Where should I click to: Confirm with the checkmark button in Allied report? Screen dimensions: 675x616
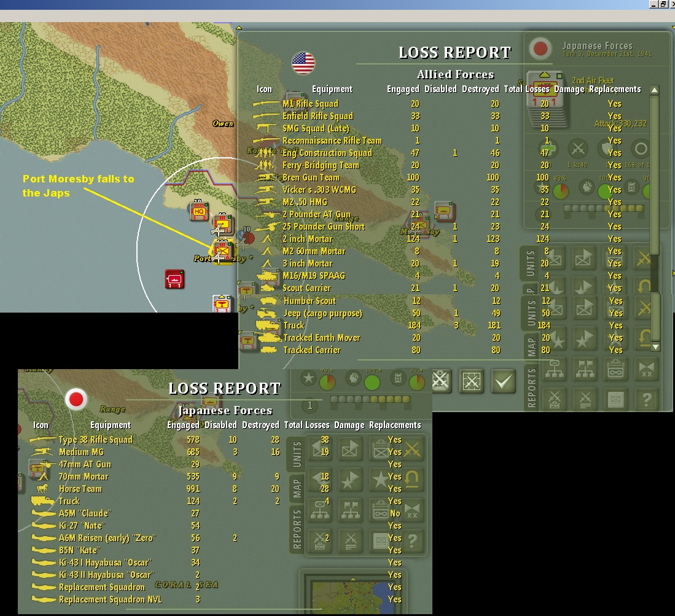tap(503, 381)
